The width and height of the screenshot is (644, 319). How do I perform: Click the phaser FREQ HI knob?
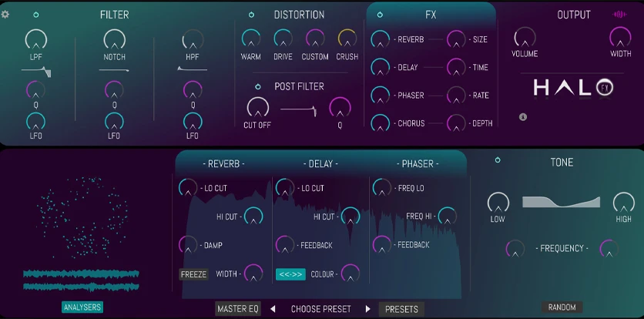click(x=448, y=217)
